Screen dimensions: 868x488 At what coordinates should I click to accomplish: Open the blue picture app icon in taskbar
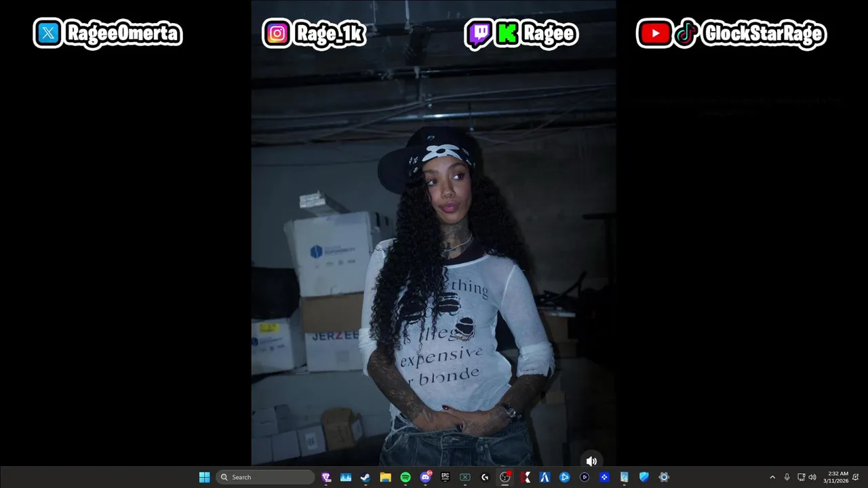pos(346,477)
